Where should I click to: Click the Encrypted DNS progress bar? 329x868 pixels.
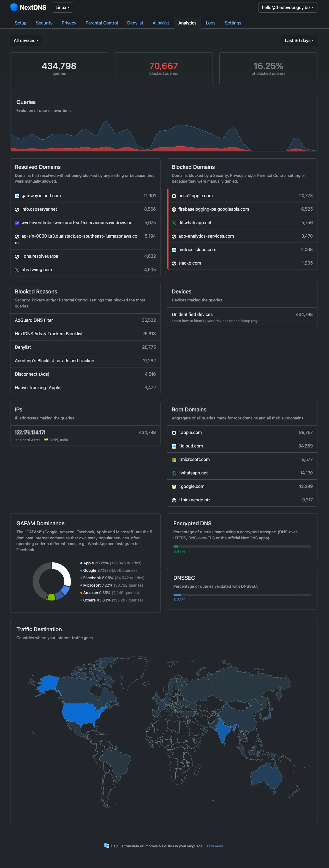pos(242,546)
